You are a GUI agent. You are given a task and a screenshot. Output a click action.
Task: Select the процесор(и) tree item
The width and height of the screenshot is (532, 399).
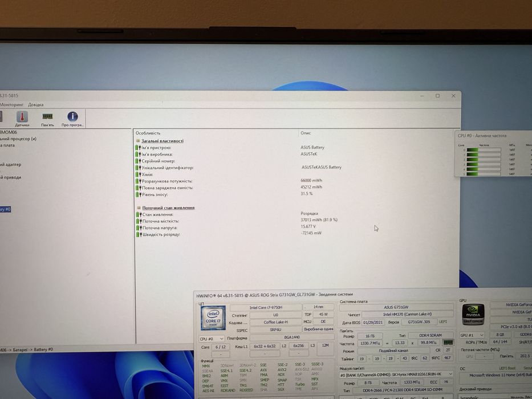pyautogui.click(x=18, y=139)
